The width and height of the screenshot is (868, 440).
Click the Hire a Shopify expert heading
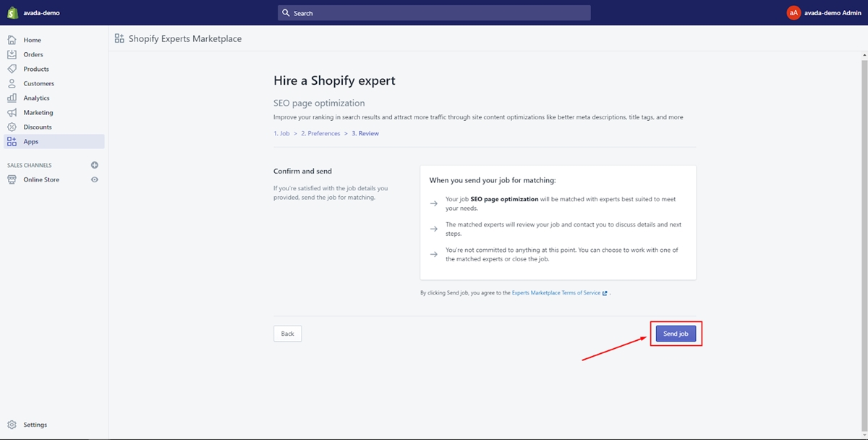[334, 80]
